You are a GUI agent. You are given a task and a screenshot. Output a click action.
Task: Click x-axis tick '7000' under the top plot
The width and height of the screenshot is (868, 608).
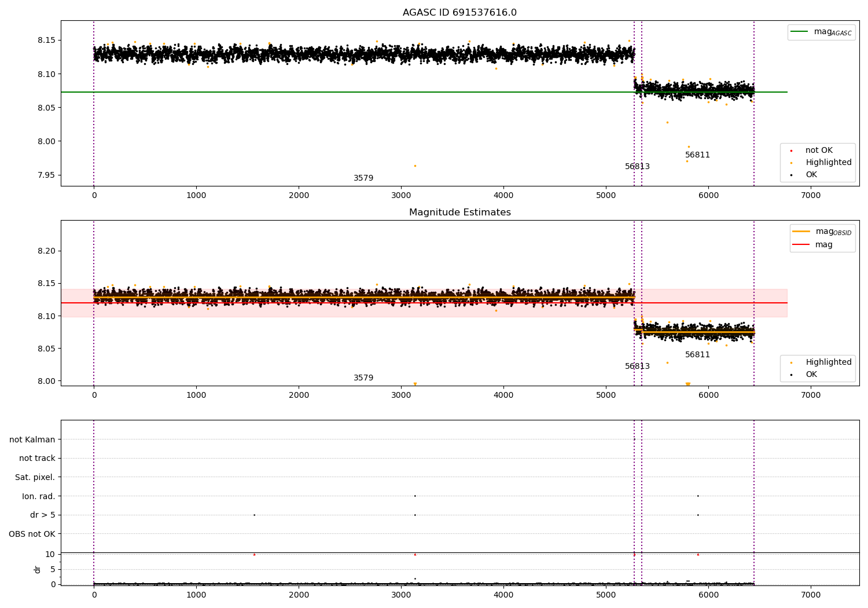pos(811,196)
